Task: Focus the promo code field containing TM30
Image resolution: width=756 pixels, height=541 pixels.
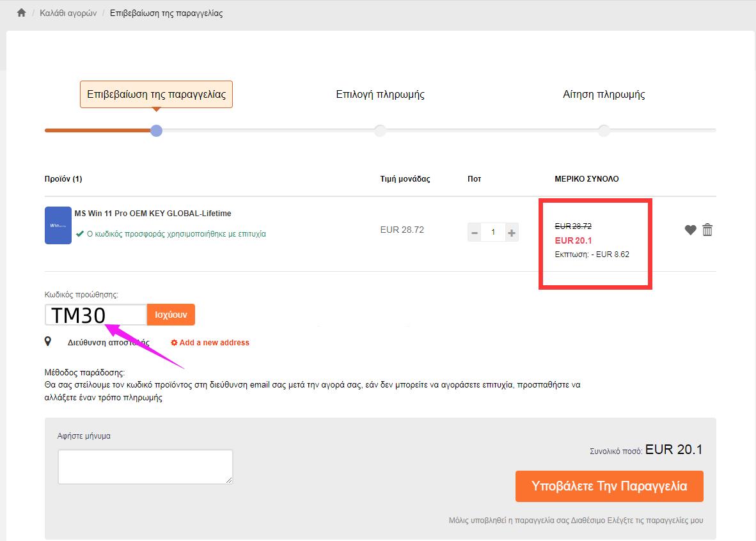Action: point(95,315)
